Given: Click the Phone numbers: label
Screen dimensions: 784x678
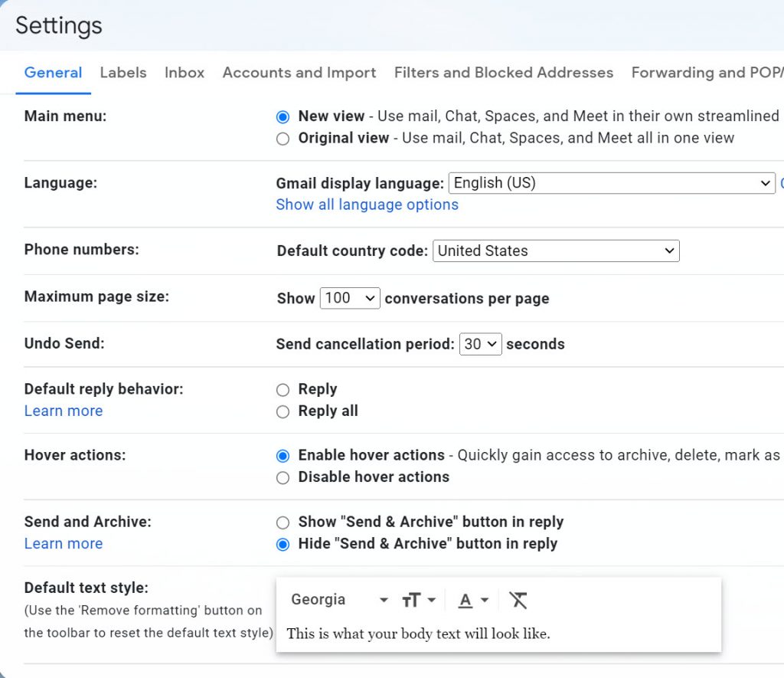Looking at the screenshot, I should click(81, 249).
